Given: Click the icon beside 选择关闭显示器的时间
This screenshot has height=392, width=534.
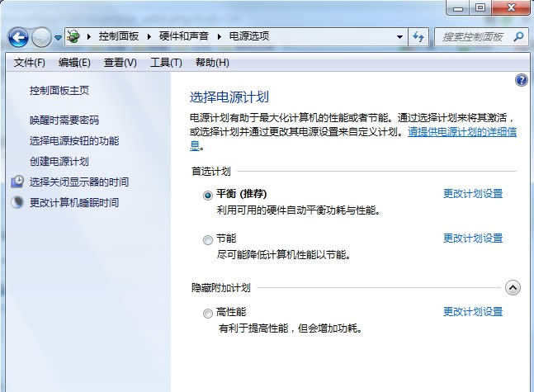Looking at the screenshot, I should pos(17,182).
